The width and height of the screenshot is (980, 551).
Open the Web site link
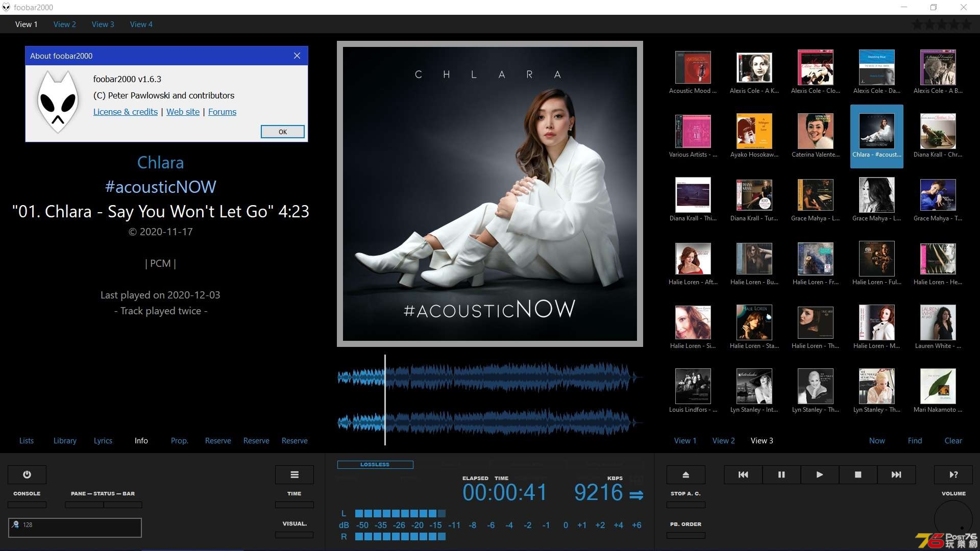[x=183, y=112]
